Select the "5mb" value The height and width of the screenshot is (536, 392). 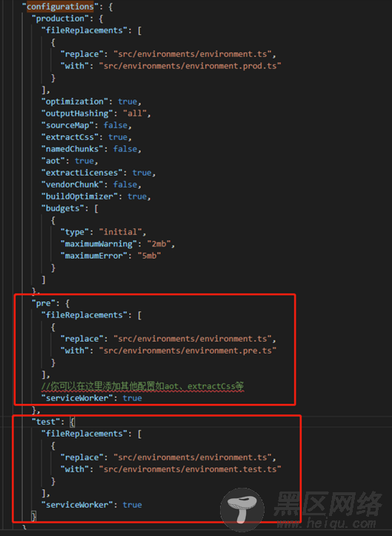pos(150,256)
